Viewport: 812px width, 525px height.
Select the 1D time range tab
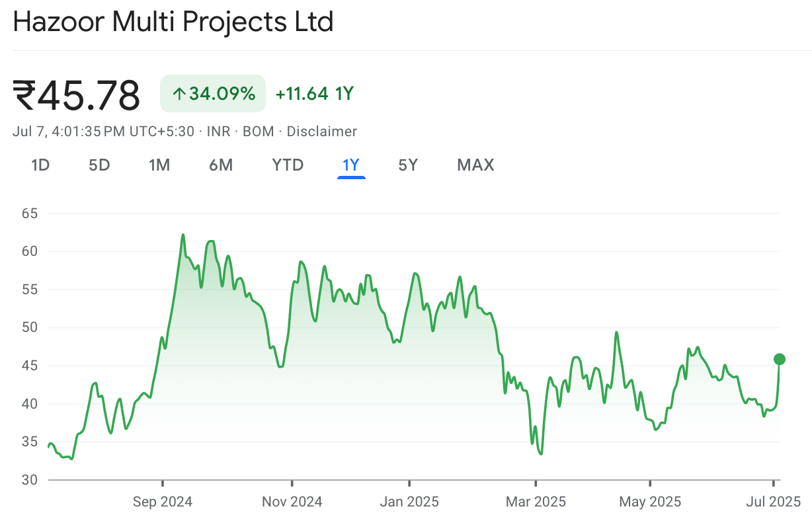(x=41, y=165)
